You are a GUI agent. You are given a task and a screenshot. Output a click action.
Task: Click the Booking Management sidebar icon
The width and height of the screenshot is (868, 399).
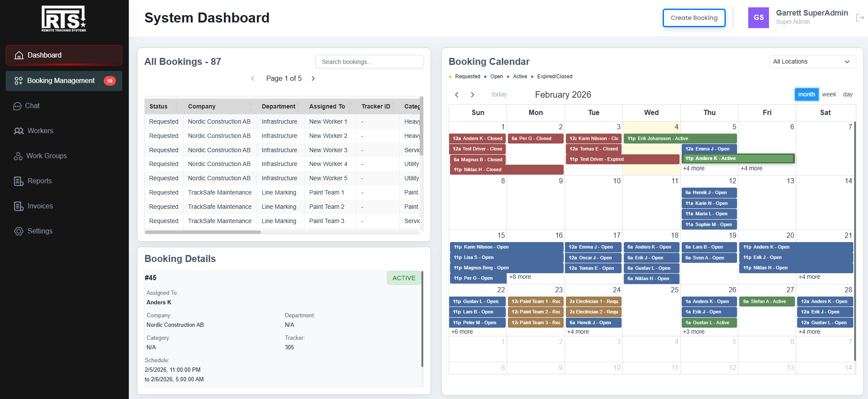pyautogui.click(x=18, y=81)
